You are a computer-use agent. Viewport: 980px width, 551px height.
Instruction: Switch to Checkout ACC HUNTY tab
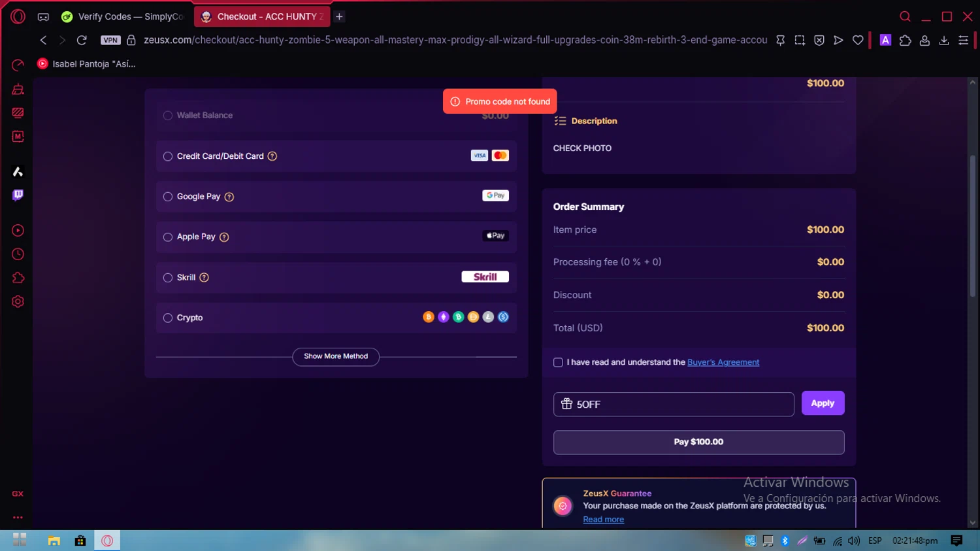(262, 16)
